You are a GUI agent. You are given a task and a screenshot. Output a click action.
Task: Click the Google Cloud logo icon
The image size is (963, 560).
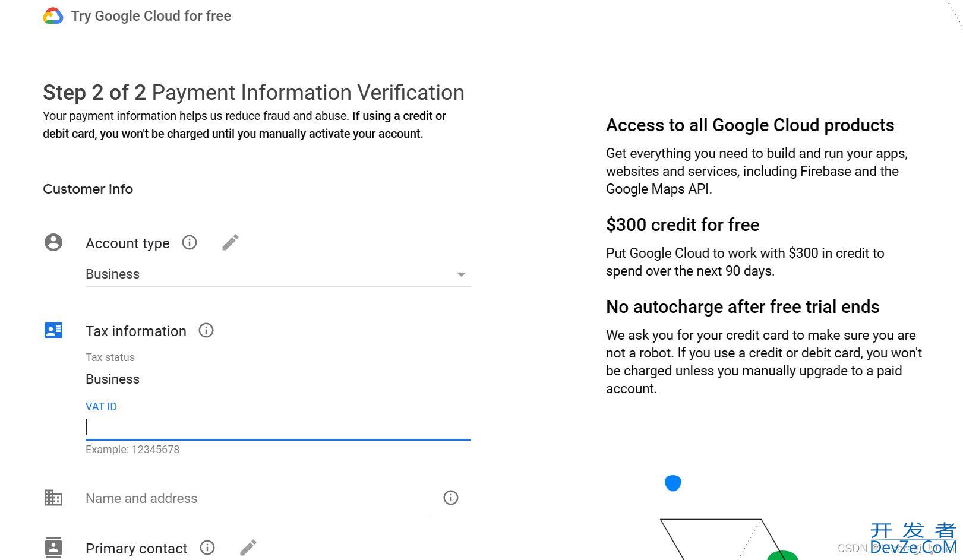coord(53,16)
